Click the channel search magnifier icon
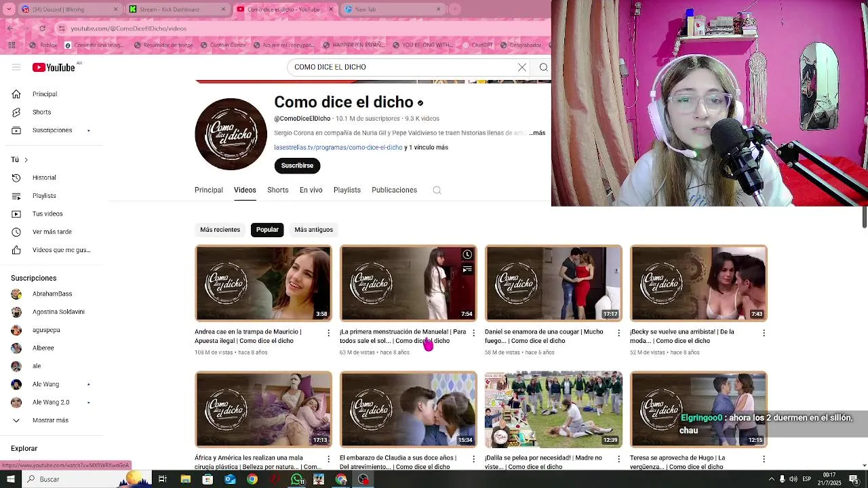868x488 pixels. tap(437, 190)
